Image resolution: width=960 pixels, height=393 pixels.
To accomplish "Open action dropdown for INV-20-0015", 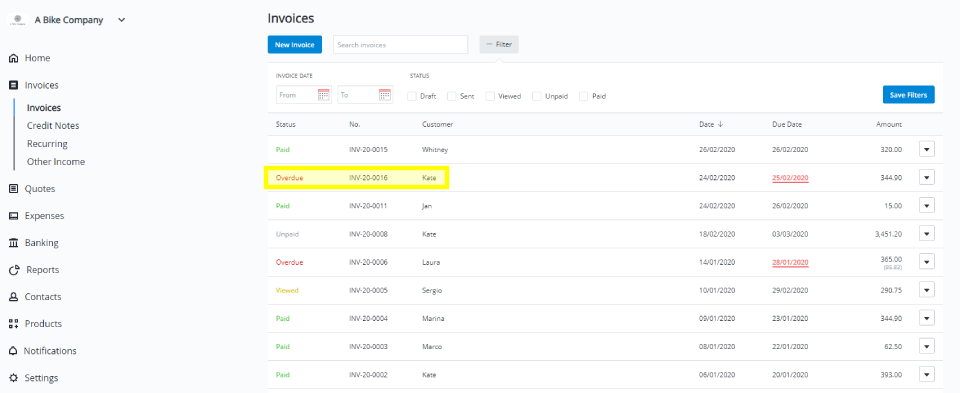I will point(926,149).
